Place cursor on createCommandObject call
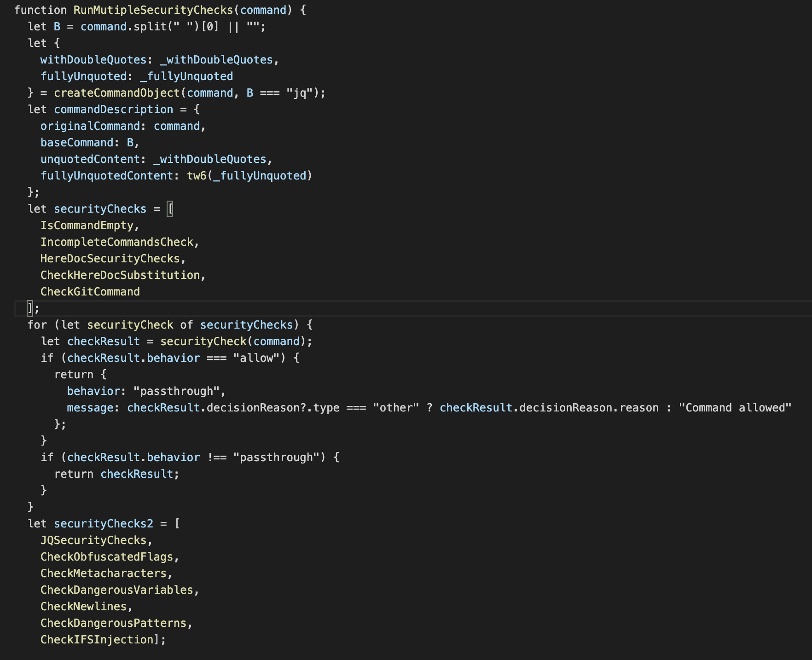 click(x=116, y=93)
